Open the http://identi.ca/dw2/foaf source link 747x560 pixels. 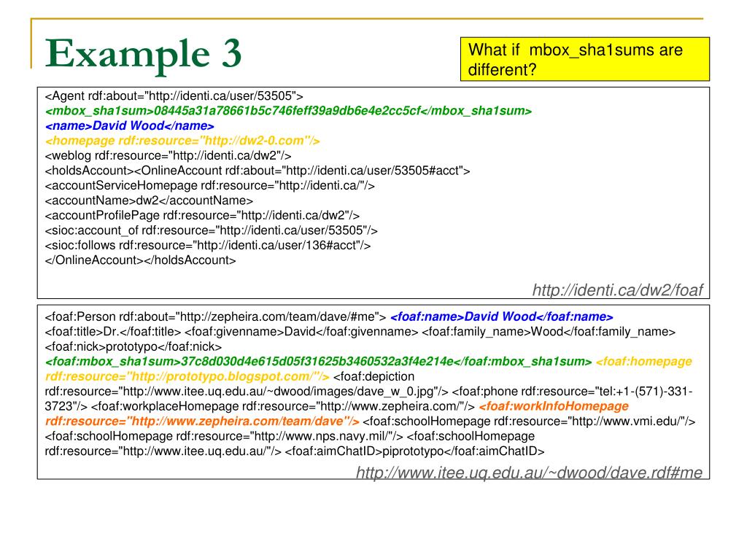click(617, 289)
